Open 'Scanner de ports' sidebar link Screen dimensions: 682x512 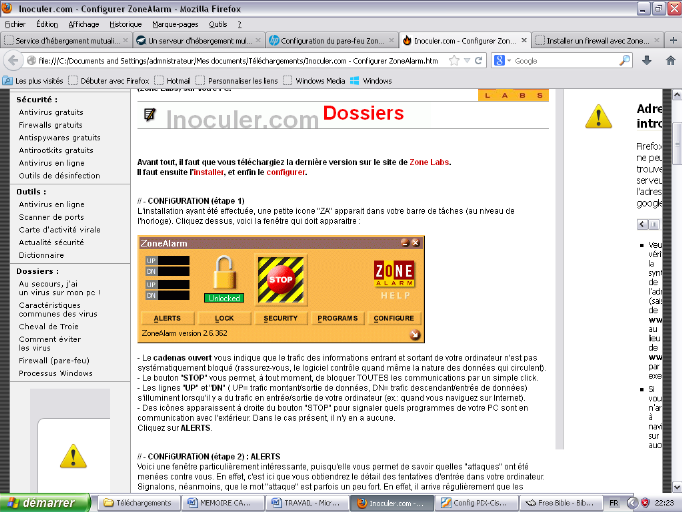click(x=51, y=217)
